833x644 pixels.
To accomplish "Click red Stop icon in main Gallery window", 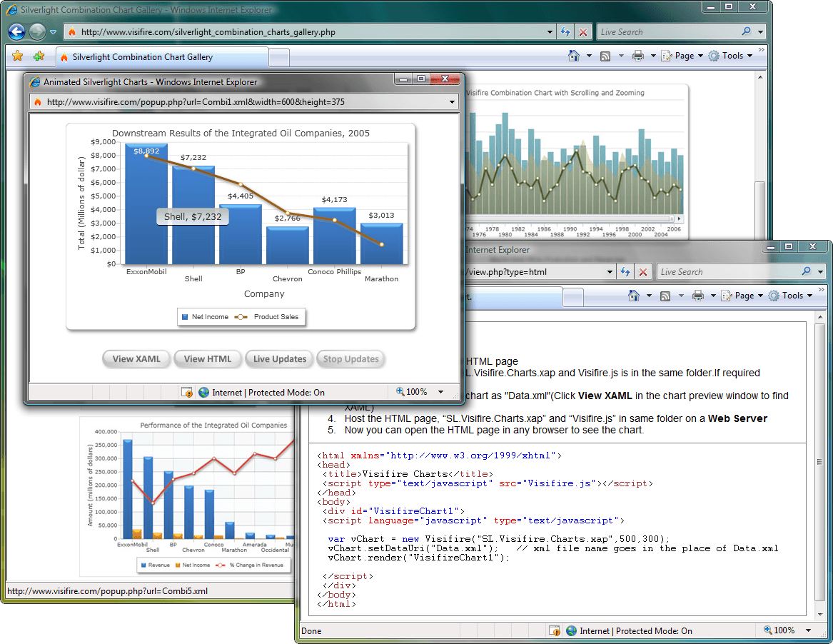I will [x=582, y=32].
